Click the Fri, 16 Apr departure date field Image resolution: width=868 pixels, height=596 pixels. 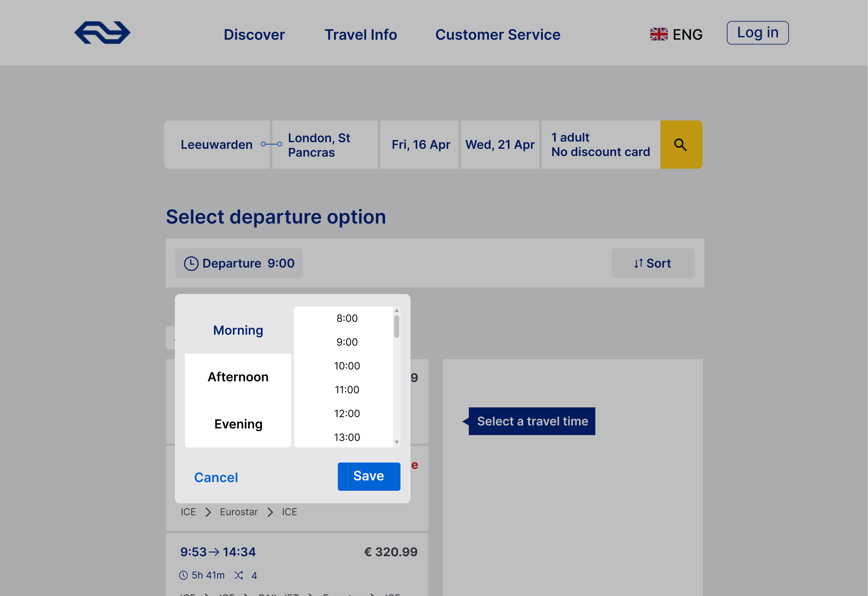coord(420,144)
